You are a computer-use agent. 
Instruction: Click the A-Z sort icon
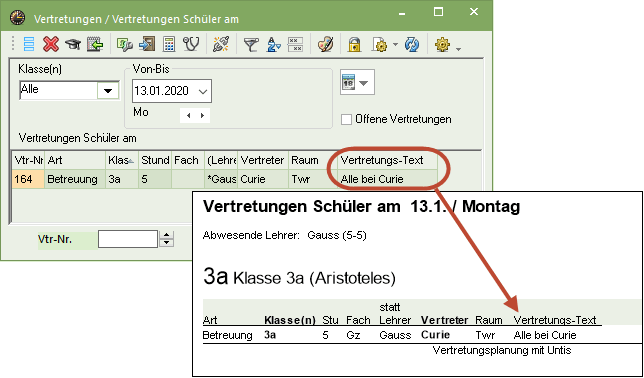273,44
